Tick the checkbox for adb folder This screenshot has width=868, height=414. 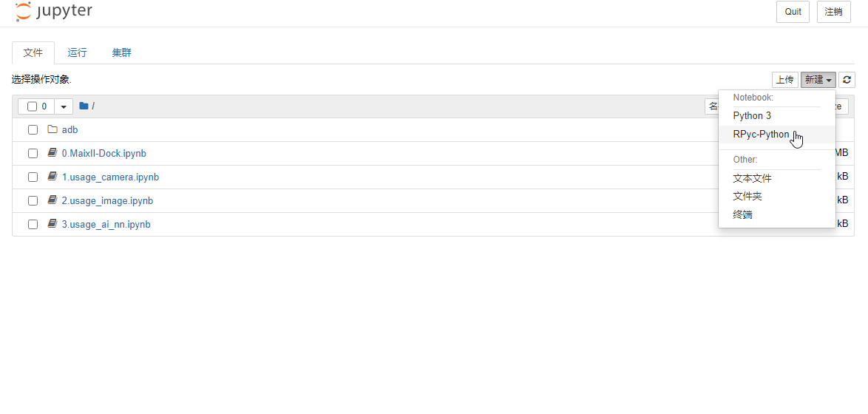pyautogui.click(x=33, y=129)
